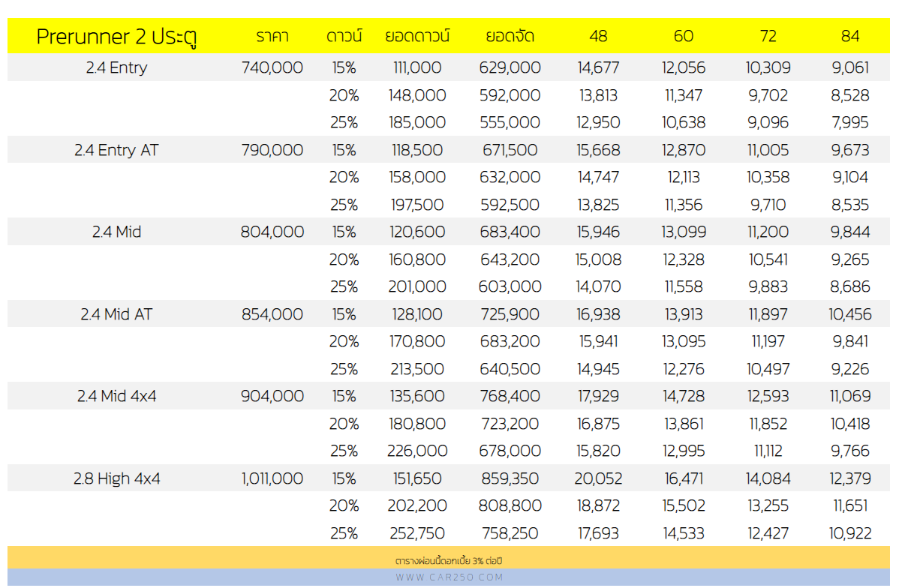The image size is (899, 588).
Task: Click down payment value '151,650'
Action: (417, 478)
